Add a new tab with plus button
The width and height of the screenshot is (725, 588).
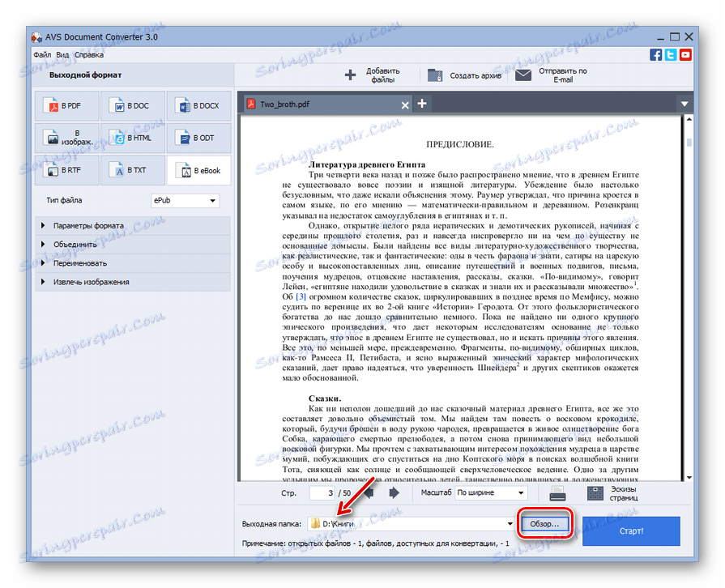coord(422,103)
